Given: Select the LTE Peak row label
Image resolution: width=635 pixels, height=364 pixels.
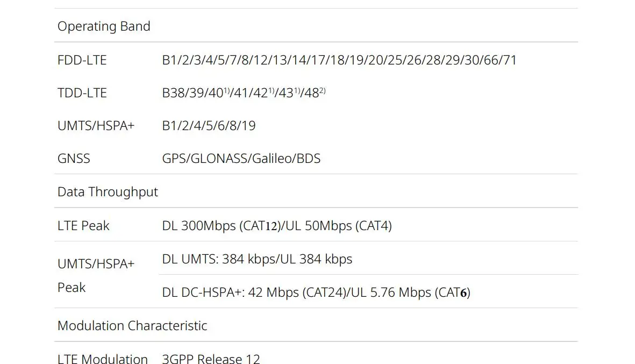Looking at the screenshot, I should point(83,226).
